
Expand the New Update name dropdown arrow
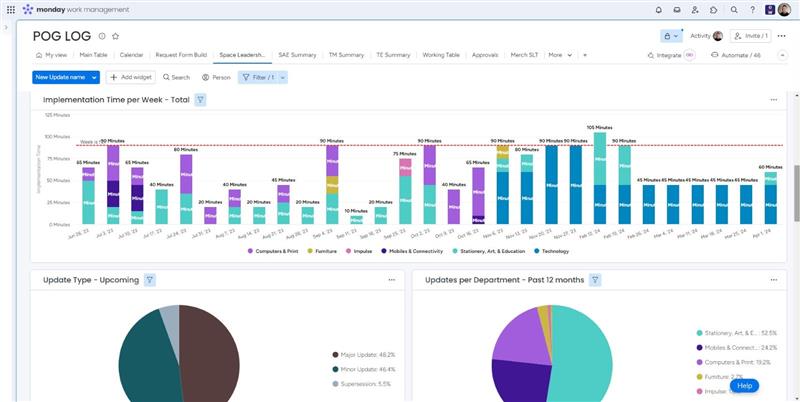(x=94, y=77)
